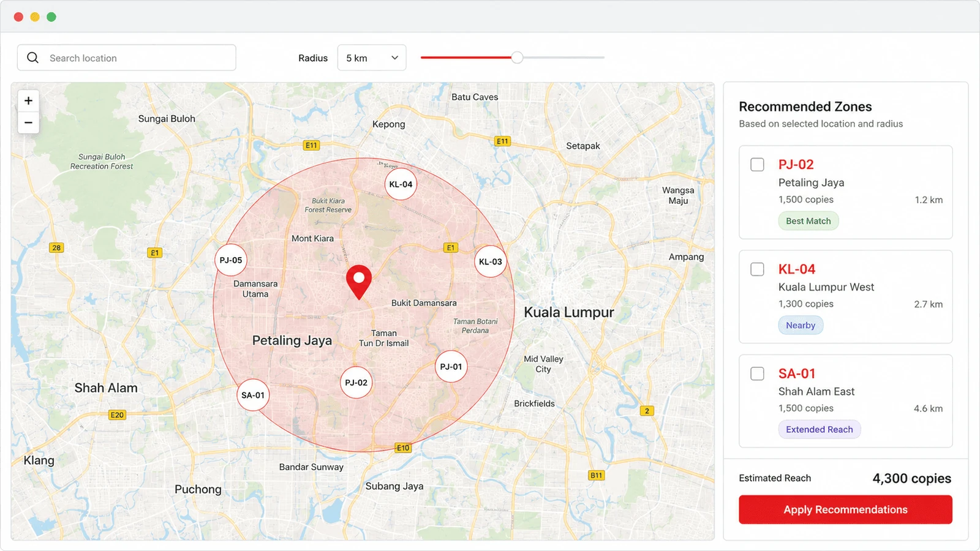Select the KL-04 zone marker on map
980x551 pixels.
click(401, 184)
